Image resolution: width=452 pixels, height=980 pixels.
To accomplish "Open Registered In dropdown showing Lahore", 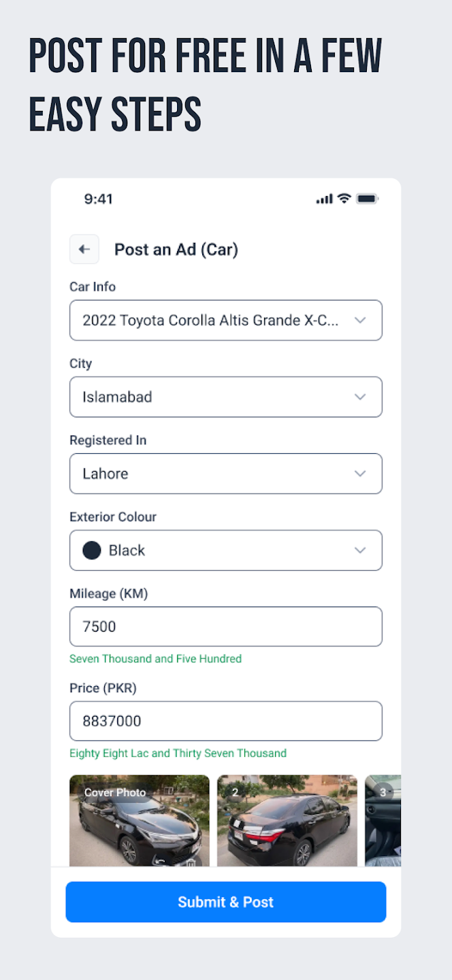I will [x=225, y=474].
